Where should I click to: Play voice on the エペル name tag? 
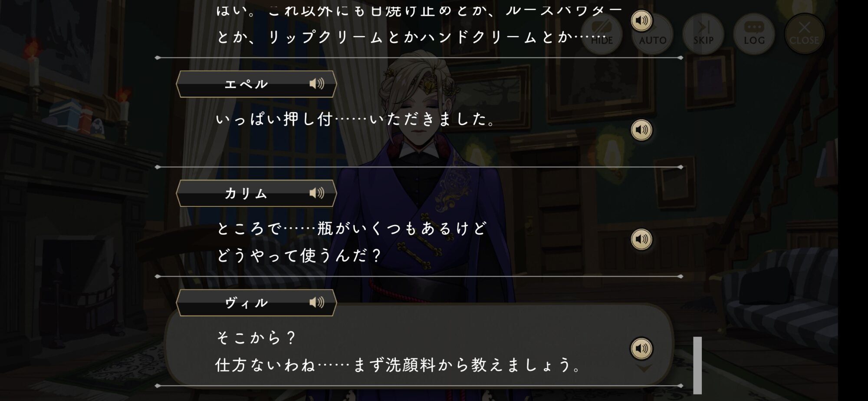click(317, 83)
